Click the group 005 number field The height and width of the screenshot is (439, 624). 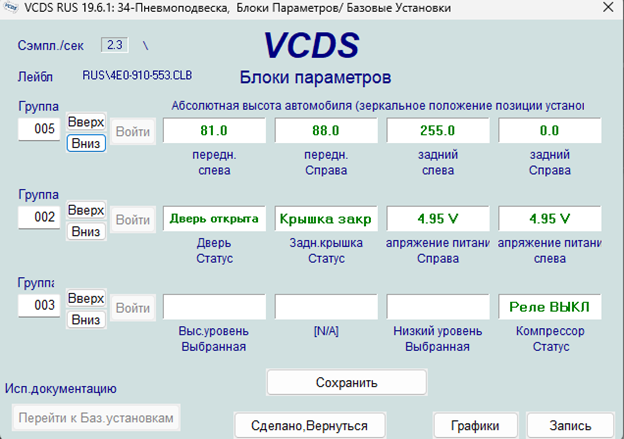coord(40,131)
